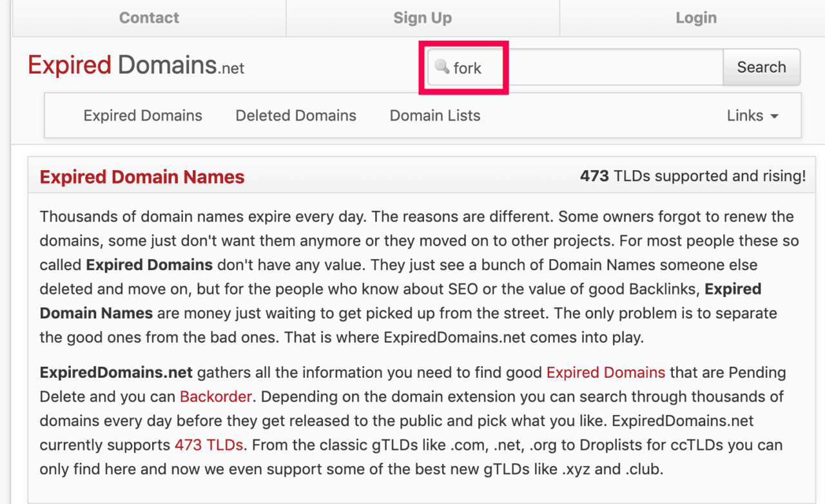Click the Search button
The image size is (825, 504).
pos(761,67)
